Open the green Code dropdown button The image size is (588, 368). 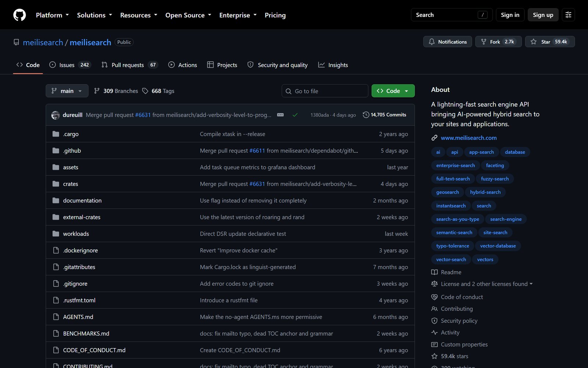click(x=393, y=91)
